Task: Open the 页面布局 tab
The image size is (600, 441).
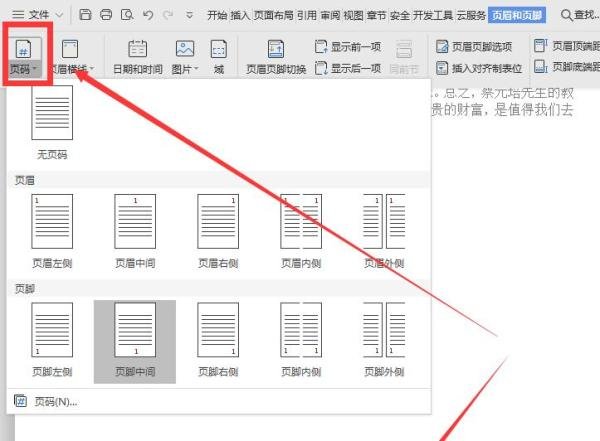Action: point(273,15)
